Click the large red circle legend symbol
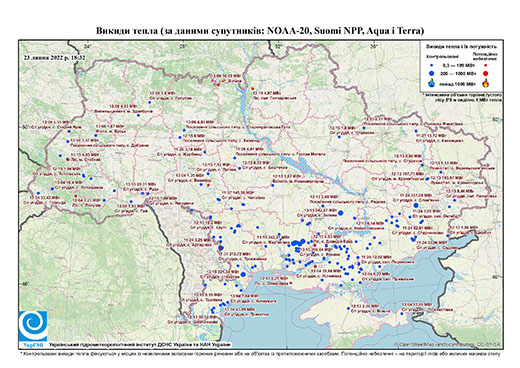This screenshot has width=520, height=368. [x=485, y=73]
